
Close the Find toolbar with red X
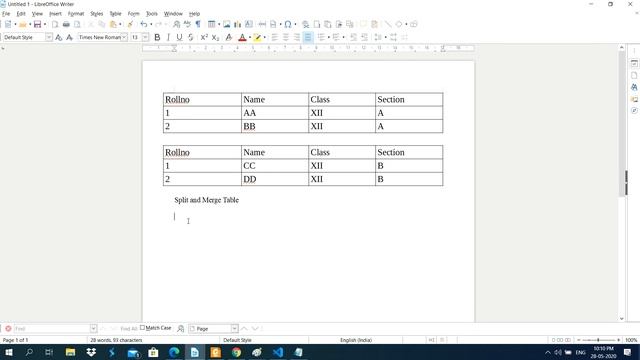coord(8,329)
